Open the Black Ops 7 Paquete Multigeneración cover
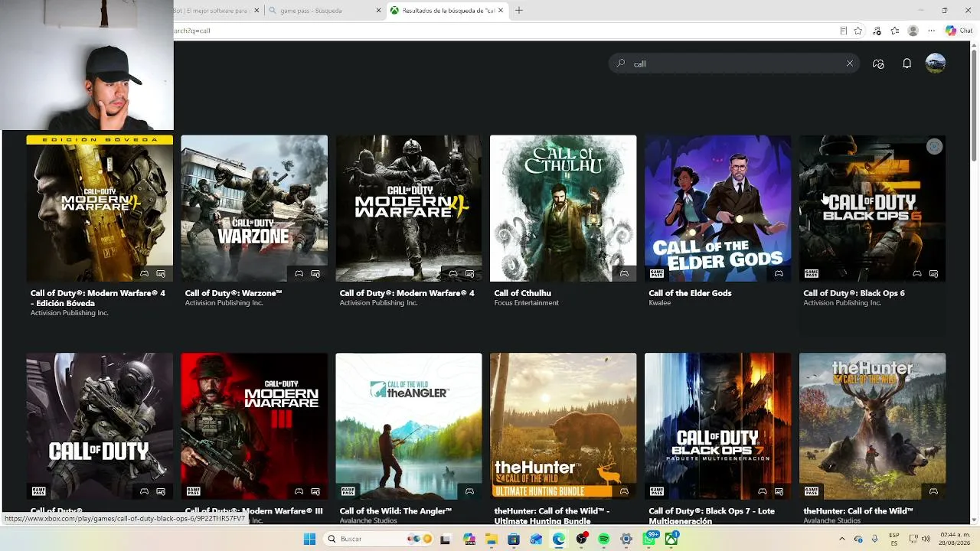The height and width of the screenshot is (551, 980). pyautogui.click(x=717, y=425)
